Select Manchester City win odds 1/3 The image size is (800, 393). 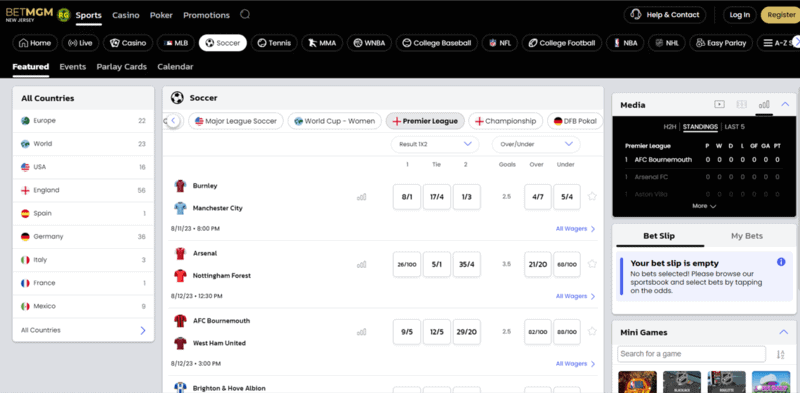coord(466,196)
